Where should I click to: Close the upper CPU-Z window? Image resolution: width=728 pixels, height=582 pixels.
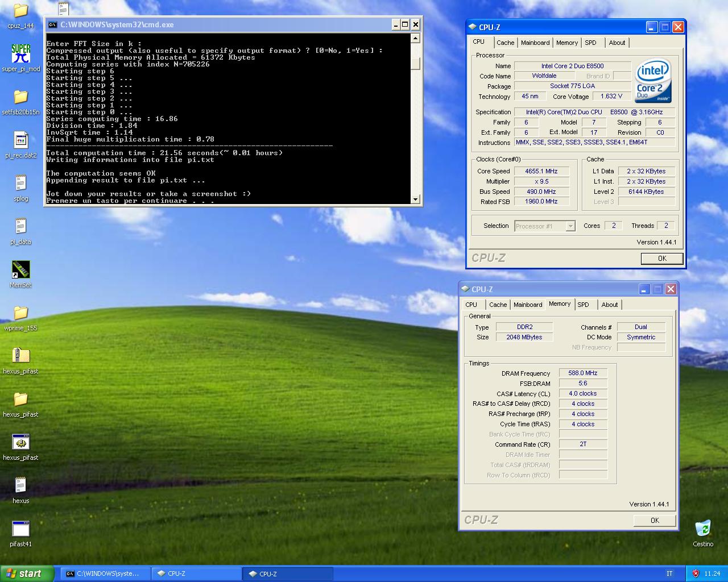pyautogui.click(x=678, y=27)
